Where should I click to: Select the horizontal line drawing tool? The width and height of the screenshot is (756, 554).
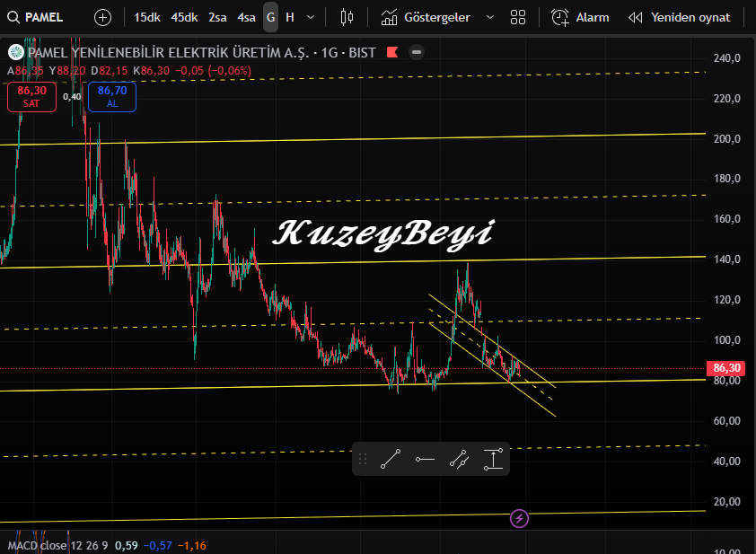(426, 459)
